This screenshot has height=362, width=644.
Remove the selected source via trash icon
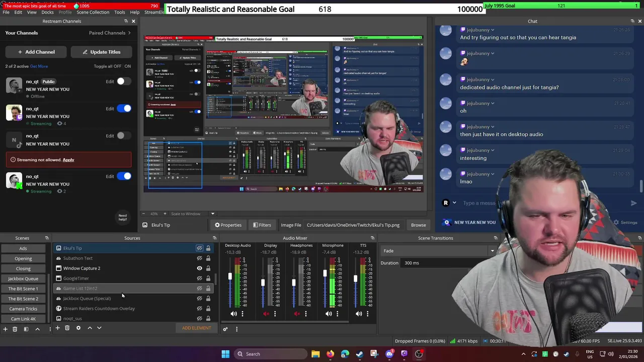(67, 328)
